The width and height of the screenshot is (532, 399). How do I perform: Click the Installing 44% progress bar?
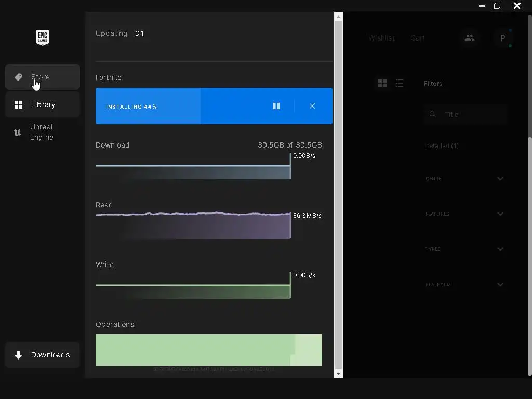click(x=214, y=106)
